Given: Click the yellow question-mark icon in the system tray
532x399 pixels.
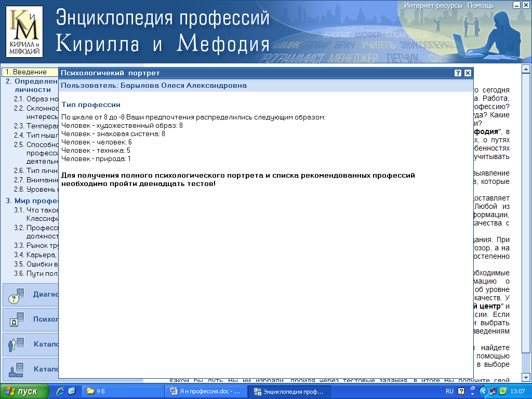Looking at the screenshot, I should [x=461, y=391].
